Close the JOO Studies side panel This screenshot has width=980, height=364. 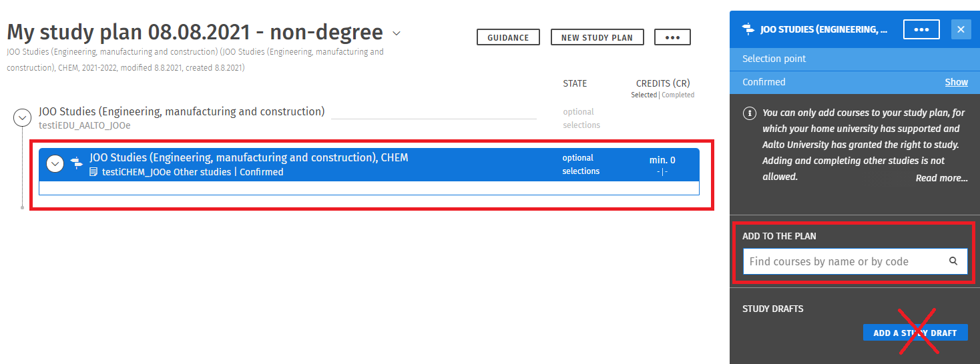click(961, 29)
